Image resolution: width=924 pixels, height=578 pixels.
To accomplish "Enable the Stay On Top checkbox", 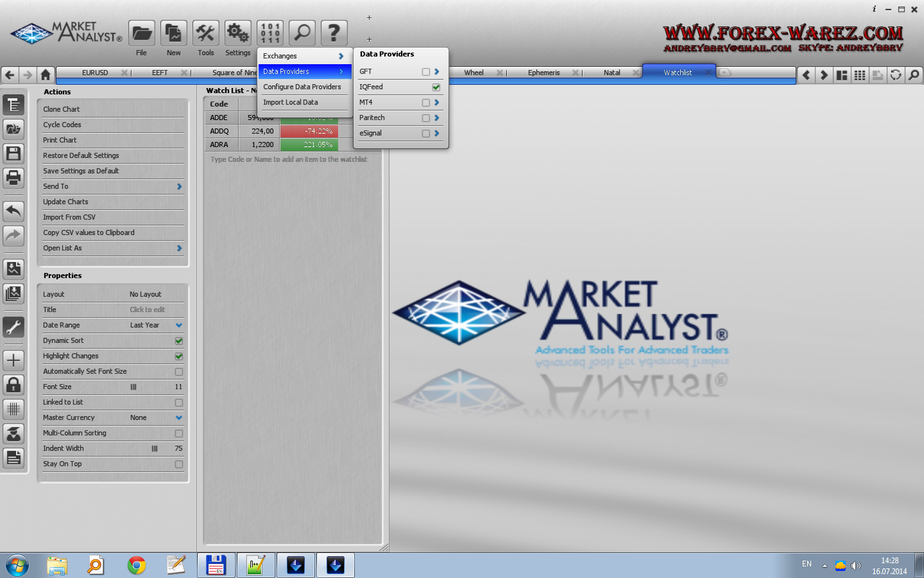I will [178, 464].
